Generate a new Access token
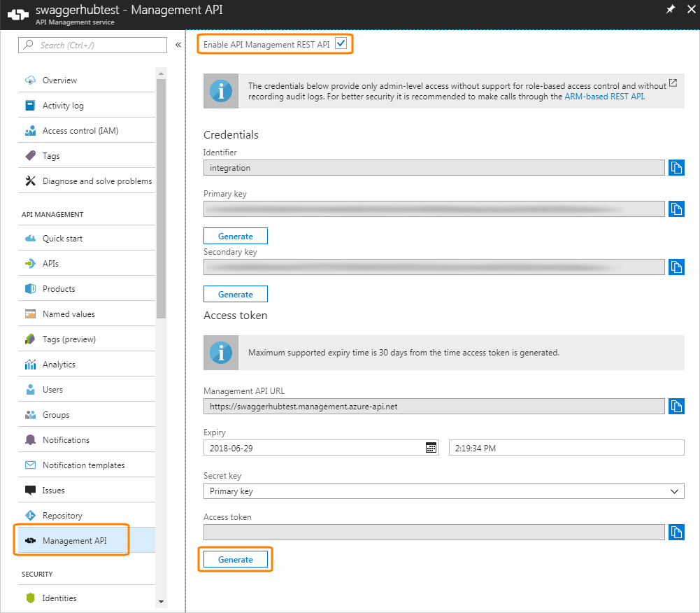Viewport: 700px width, 613px height. pyautogui.click(x=236, y=558)
